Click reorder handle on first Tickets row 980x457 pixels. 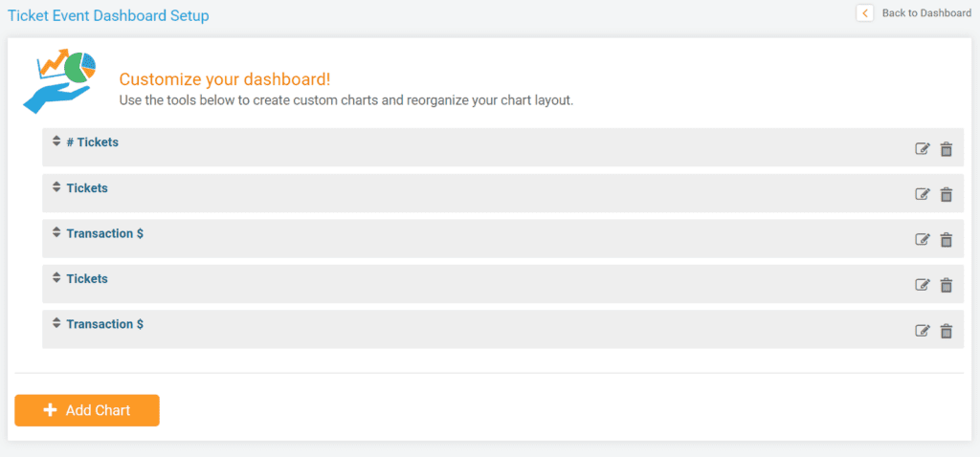[56, 186]
